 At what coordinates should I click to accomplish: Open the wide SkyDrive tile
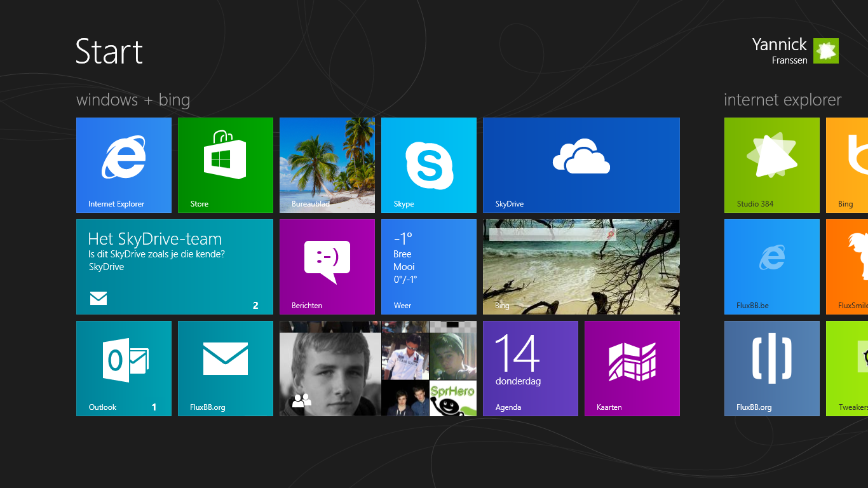581,165
